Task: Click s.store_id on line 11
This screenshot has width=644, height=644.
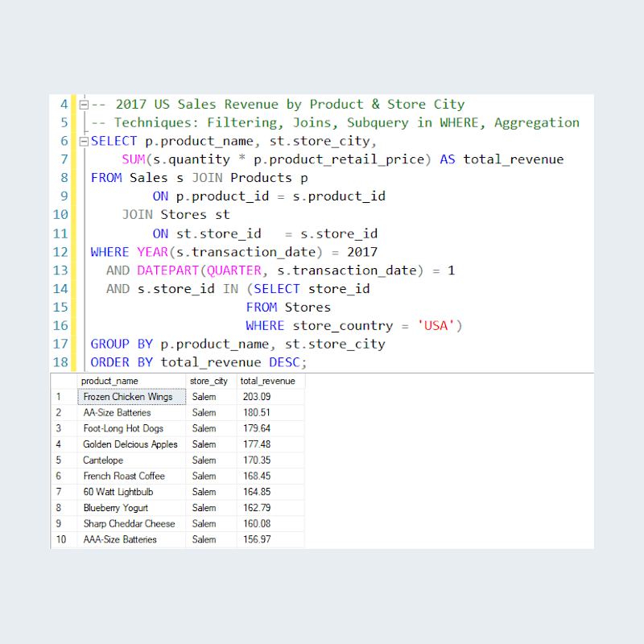Action: coord(339,233)
